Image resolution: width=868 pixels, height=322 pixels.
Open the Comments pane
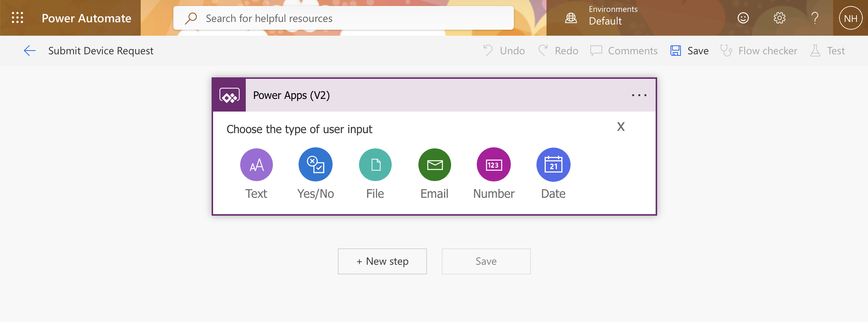(624, 51)
